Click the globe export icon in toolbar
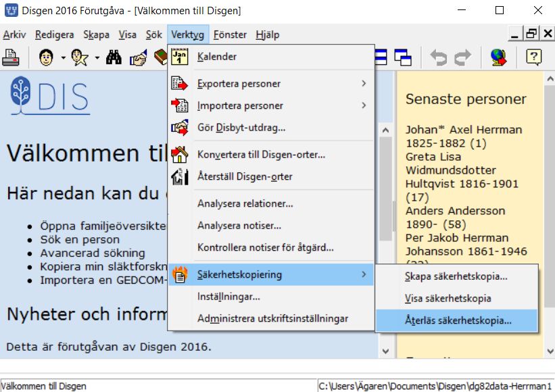The width and height of the screenshot is (555, 392). pos(498,57)
